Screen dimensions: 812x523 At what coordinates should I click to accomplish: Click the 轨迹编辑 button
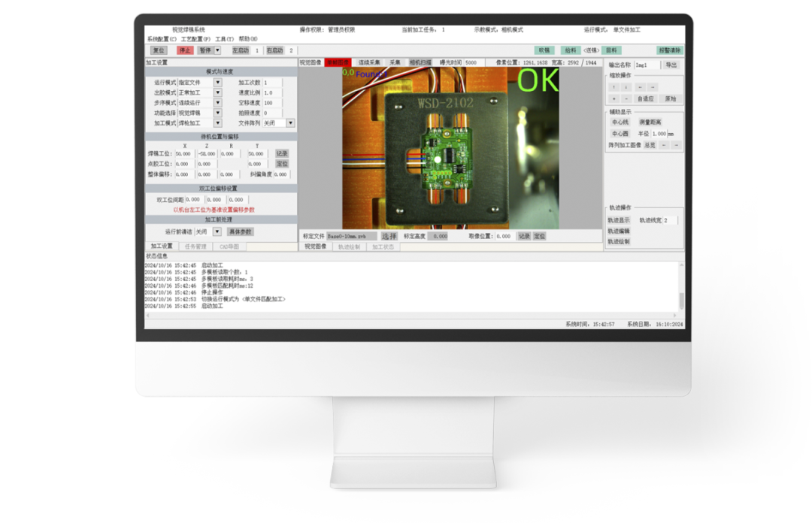click(619, 231)
